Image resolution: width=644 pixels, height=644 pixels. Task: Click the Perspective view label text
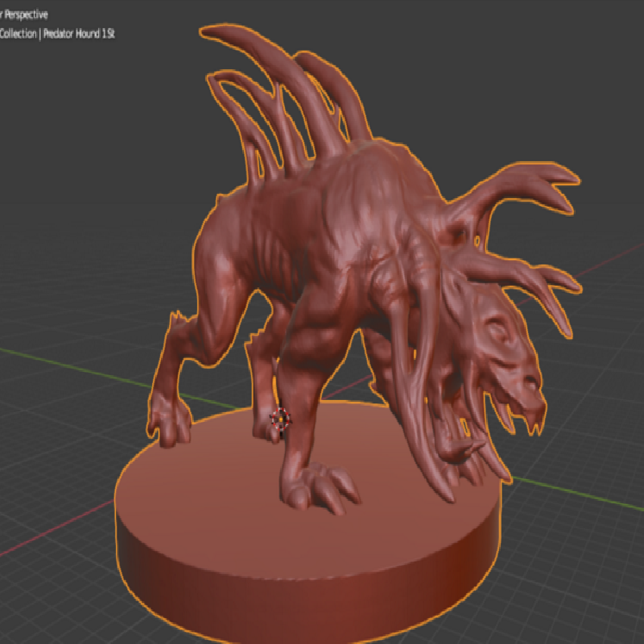coord(24,14)
